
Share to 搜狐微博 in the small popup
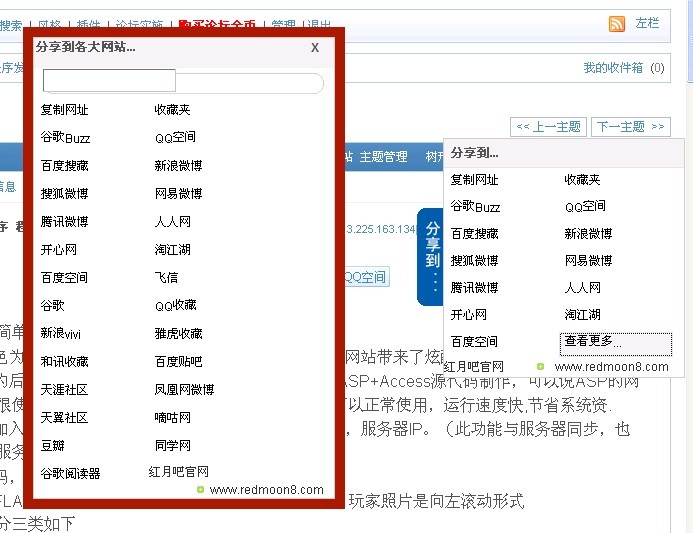click(x=474, y=261)
